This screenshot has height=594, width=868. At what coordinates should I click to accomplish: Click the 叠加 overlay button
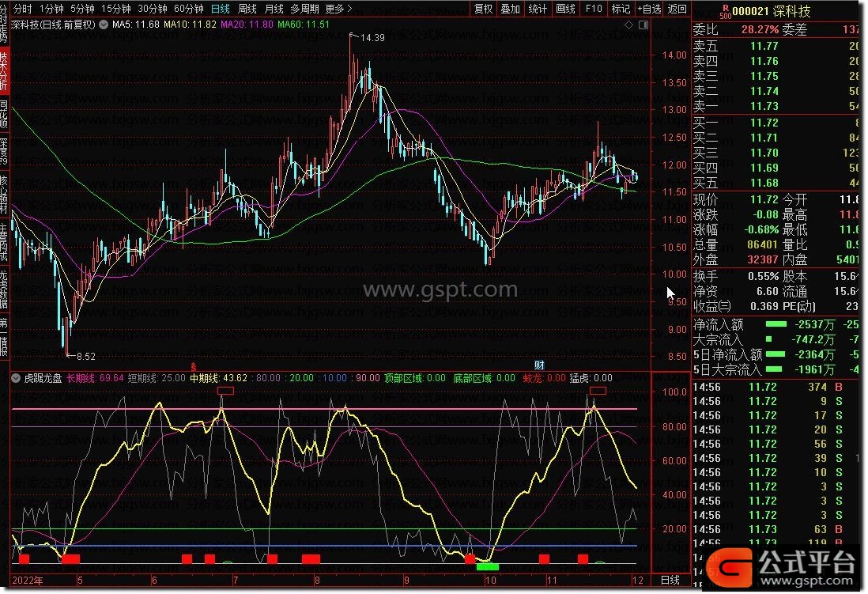[x=511, y=9]
